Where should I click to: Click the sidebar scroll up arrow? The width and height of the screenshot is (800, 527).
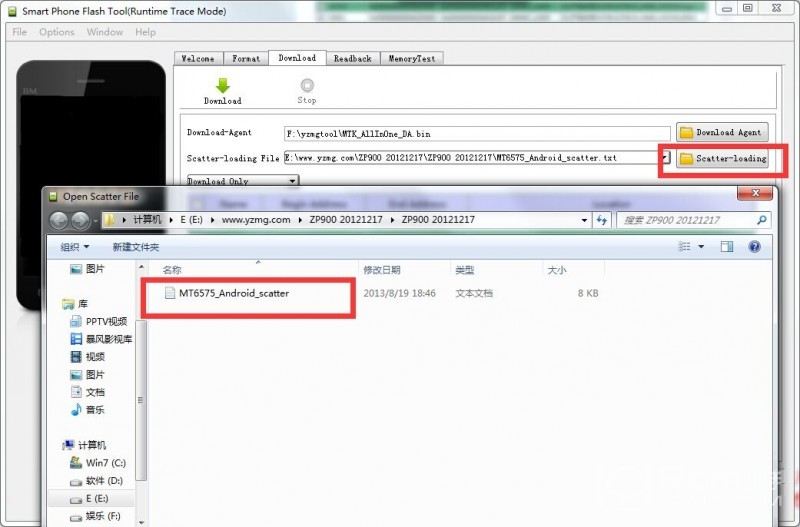point(141,267)
